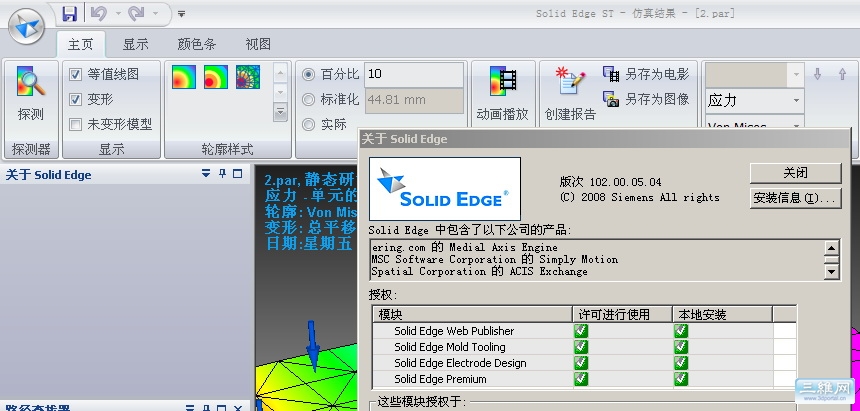Screen dimensions: 860x411
Task: Click the Save floppy disk icon
Action: coord(70,14)
